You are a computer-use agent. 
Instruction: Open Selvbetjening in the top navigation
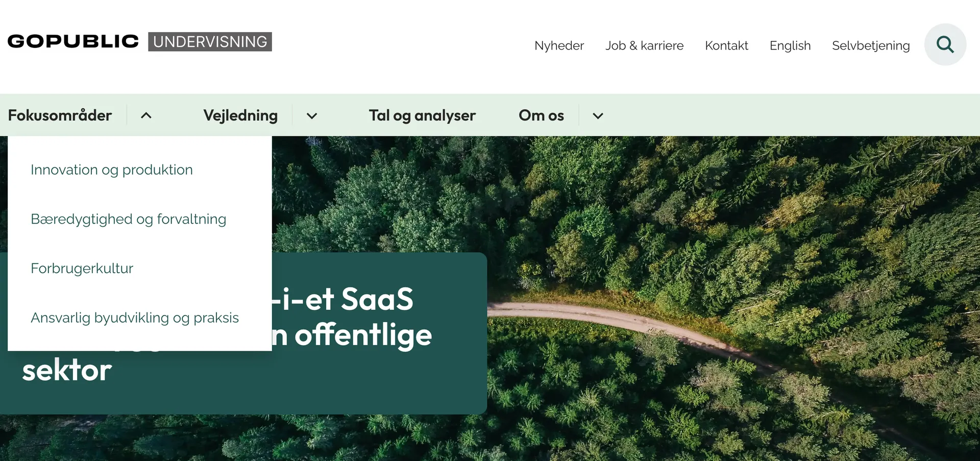click(870, 45)
